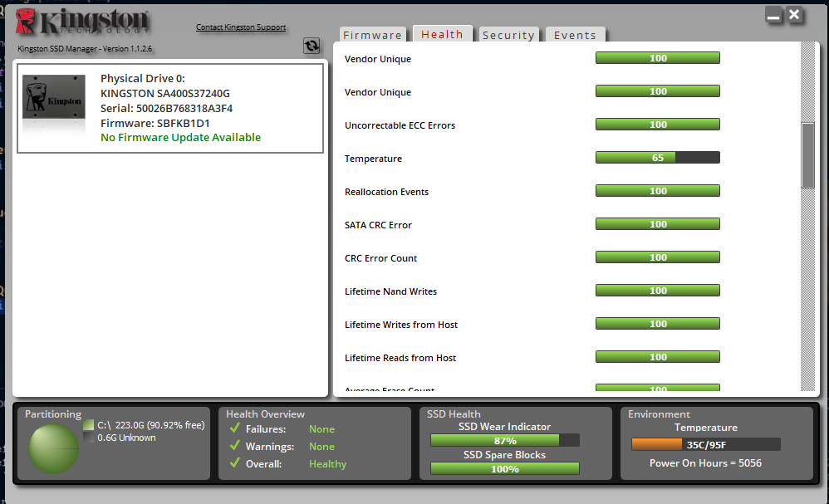Click 'Serial: 50026B768318A3F4' text

coord(166,108)
